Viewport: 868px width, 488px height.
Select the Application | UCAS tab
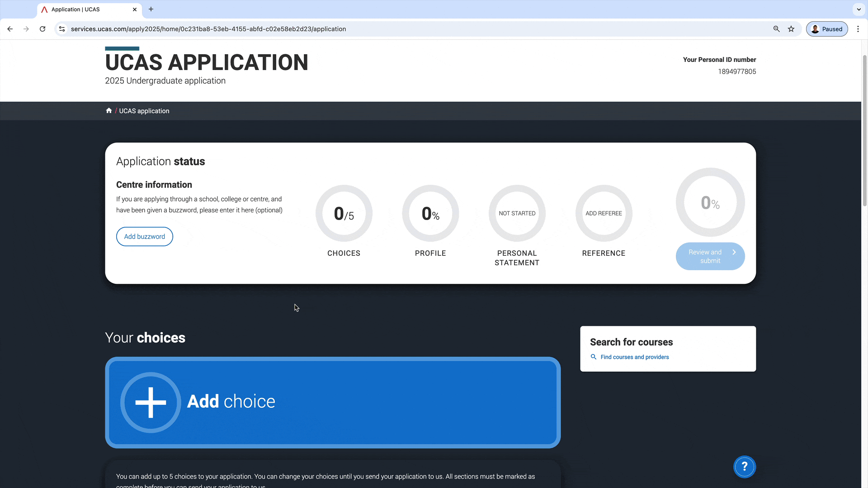[90, 9]
